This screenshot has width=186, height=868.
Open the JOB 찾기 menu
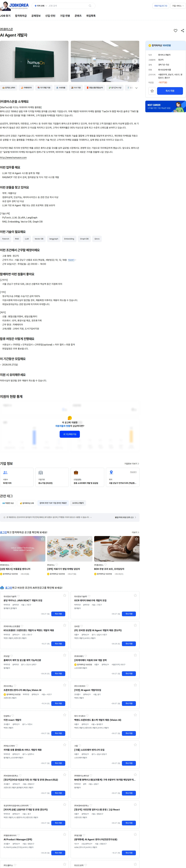click(x=5, y=16)
